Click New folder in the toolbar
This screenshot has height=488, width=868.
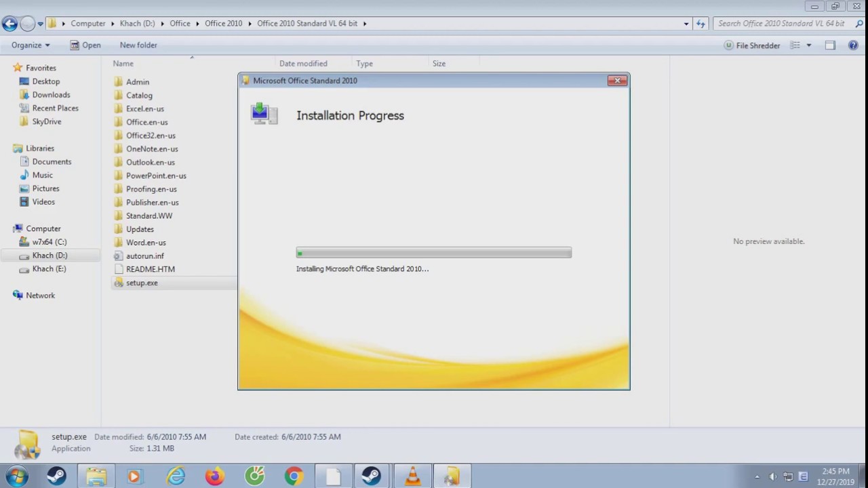click(x=138, y=45)
